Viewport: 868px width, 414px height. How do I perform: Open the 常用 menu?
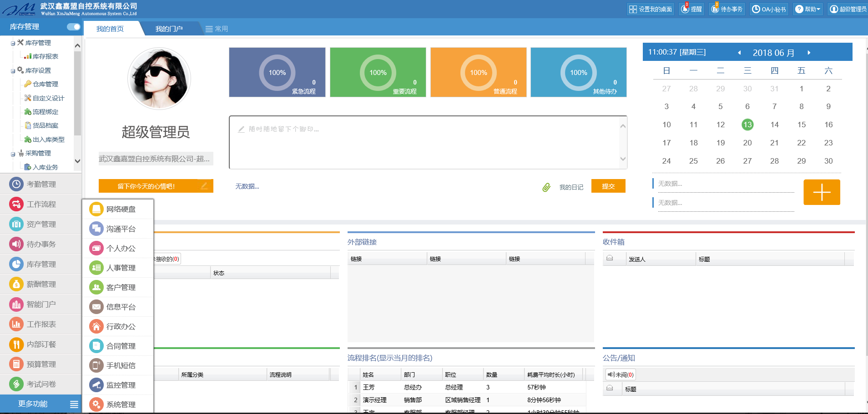coord(217,29)
